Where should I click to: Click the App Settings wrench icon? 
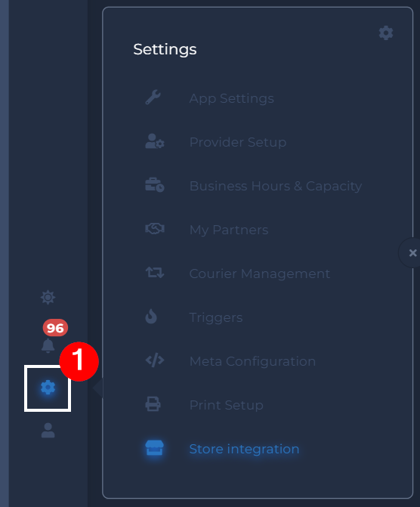153,97
